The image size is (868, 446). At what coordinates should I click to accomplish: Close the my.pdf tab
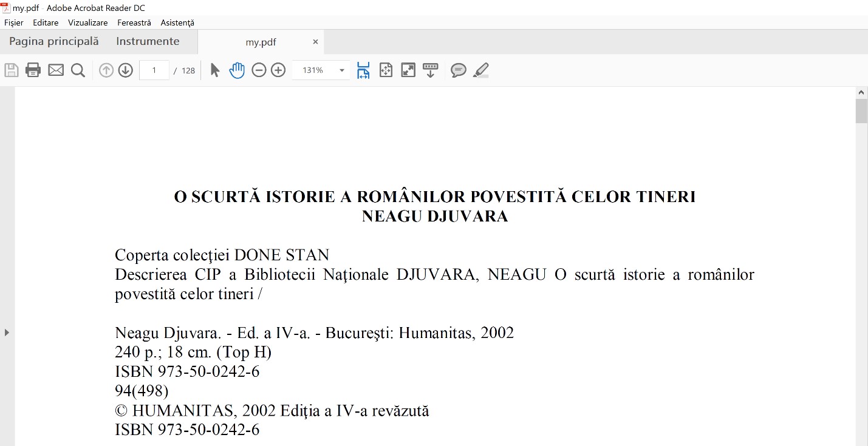(315, 42)
